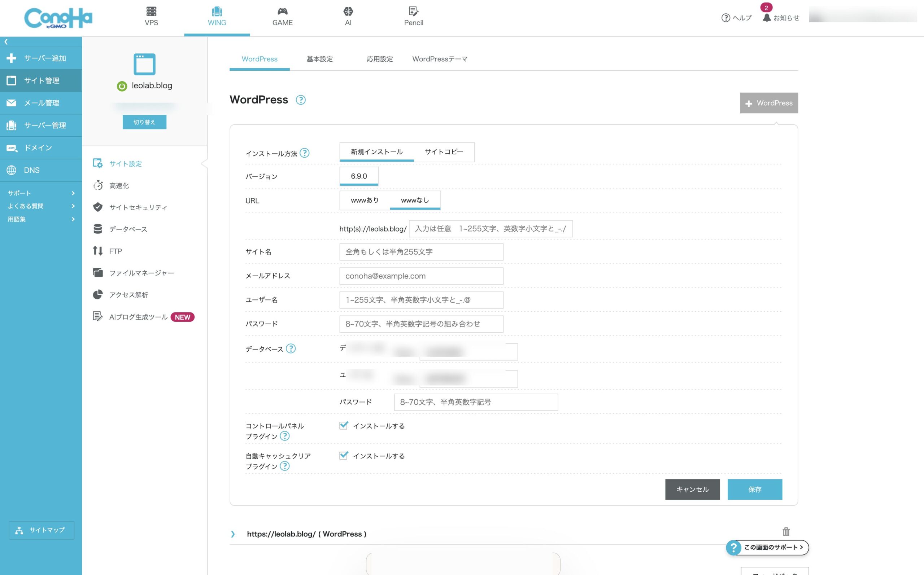Toggle コントロールパネルプラグイン install checkbox
Image resolution: width=924 pixels, height=575 pixels.
tap(344, 425)
